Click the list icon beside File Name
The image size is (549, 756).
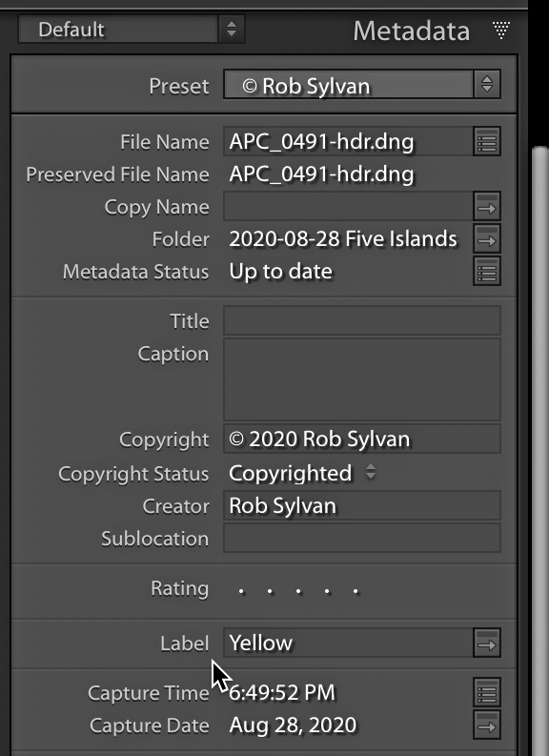[487, 141]
